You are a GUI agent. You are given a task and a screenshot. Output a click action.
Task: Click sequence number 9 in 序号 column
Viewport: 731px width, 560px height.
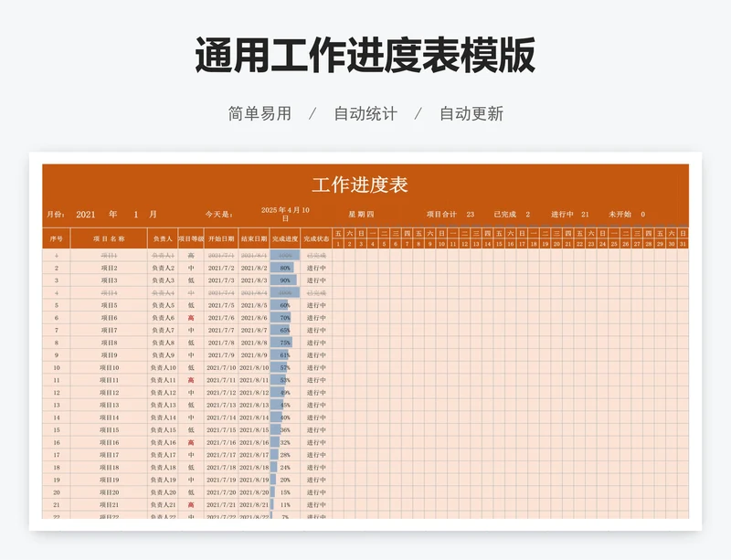(57, 355)
